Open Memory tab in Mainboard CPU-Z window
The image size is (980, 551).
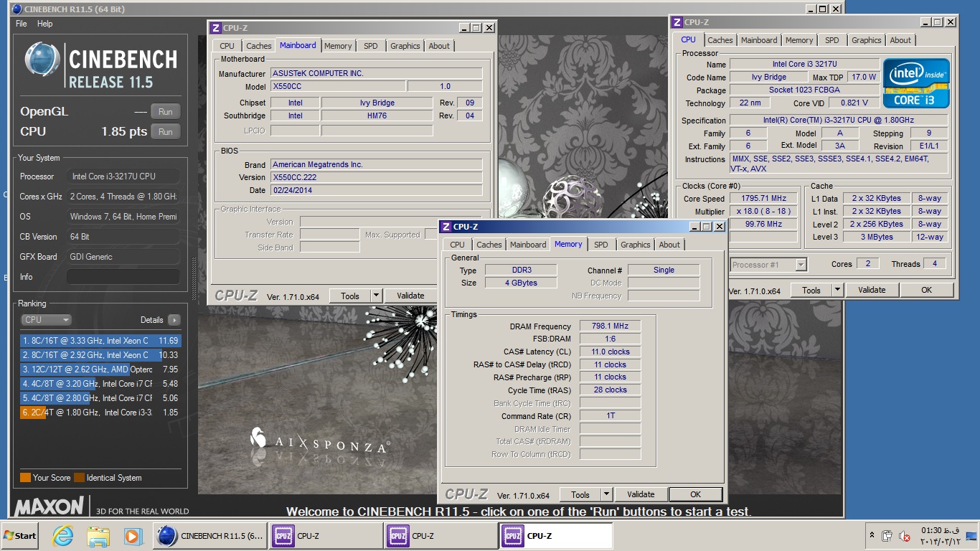(338, 46)
